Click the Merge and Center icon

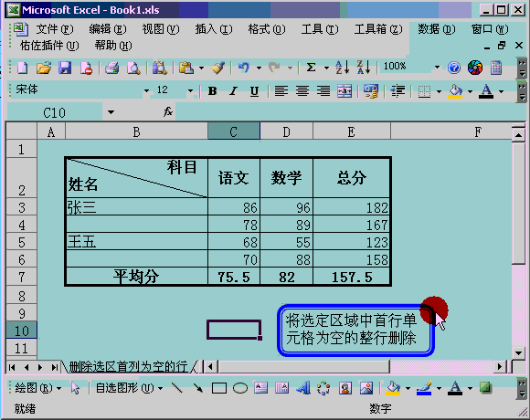click(344, 91)
